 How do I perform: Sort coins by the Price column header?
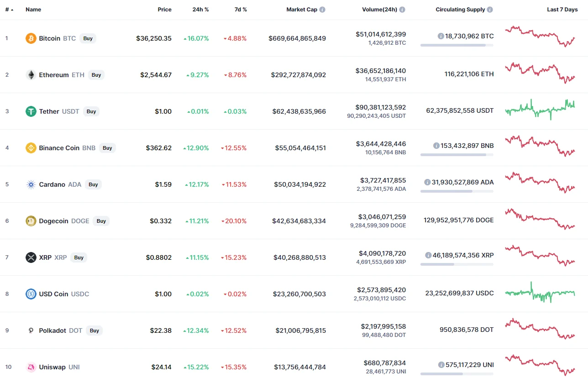point(164,10)
